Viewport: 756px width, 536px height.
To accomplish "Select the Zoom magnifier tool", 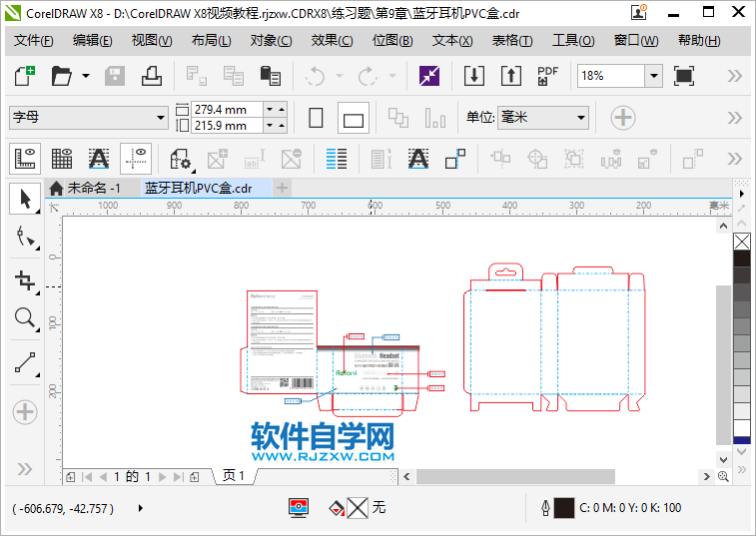I will pos(25,318).
